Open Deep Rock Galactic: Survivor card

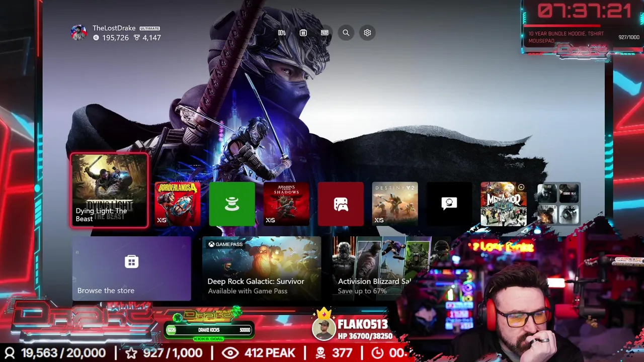click(x=262, y=268)
